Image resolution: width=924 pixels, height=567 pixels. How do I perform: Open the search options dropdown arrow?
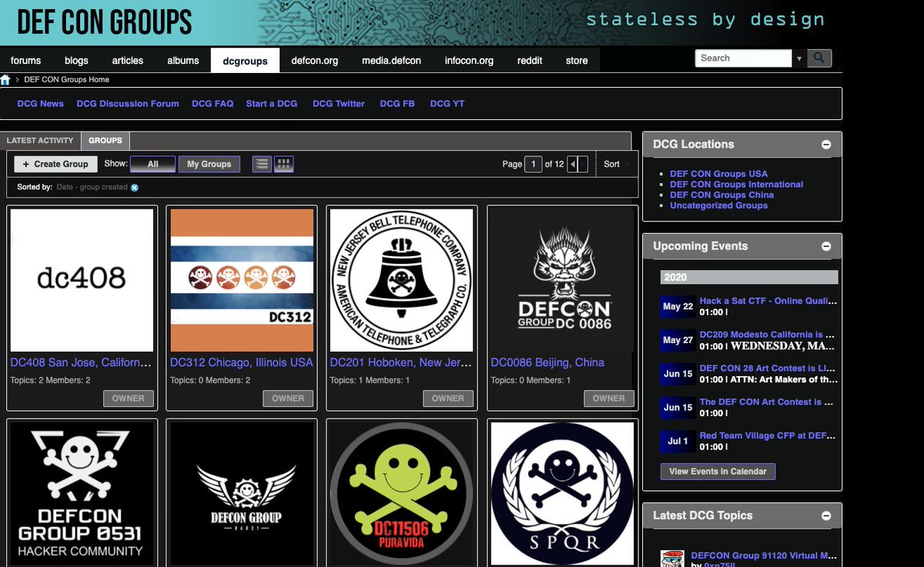click(799, 58)
